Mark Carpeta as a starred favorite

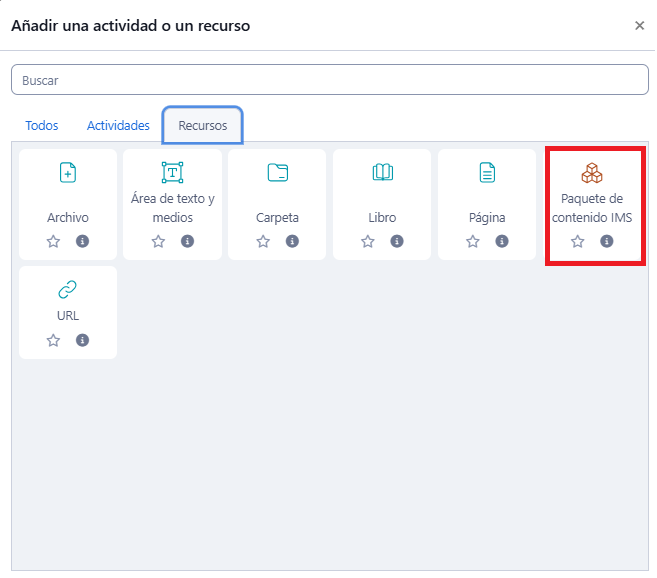tap(263, 241)
